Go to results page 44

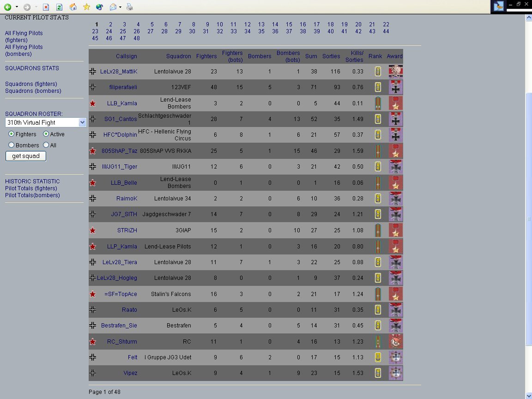coord(386,31)
